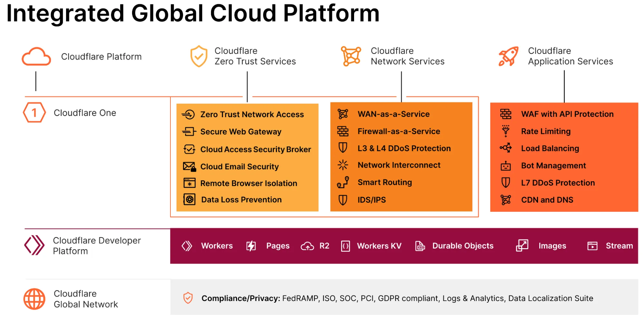The height and width of the screenshot is (319, 644).
Task: Select the Durable Objects item
Action: [x=463, y=246]
